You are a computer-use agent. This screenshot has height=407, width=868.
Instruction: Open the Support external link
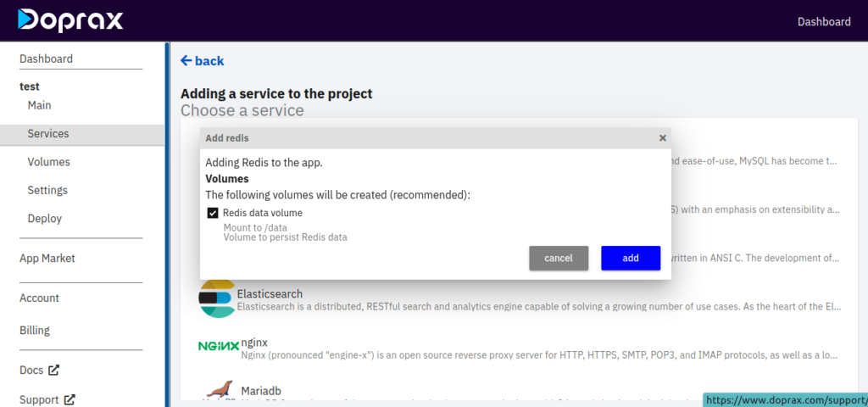(x=47, y=400)
